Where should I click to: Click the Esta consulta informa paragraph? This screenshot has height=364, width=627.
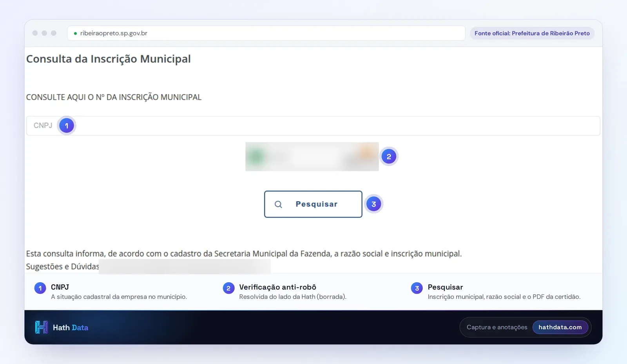(x=244, y=254)
